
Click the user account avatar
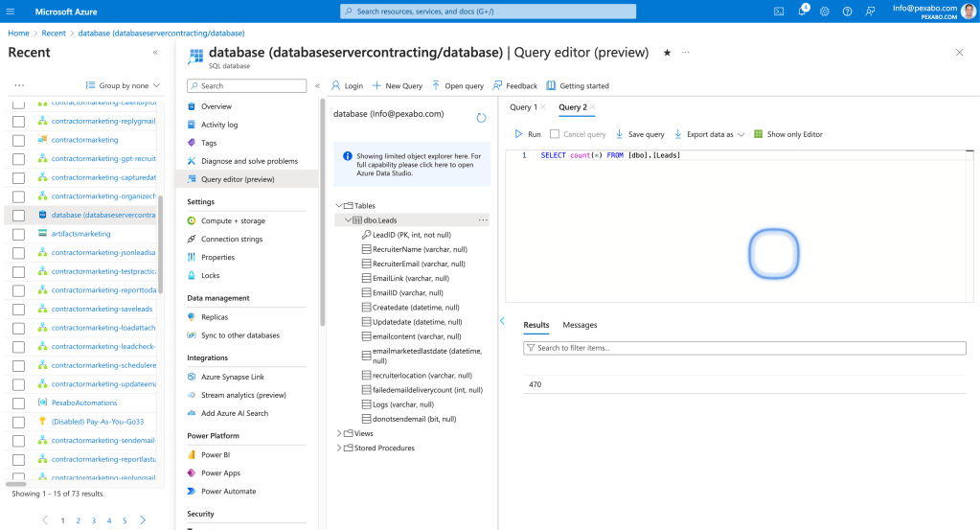pos(969,12)
